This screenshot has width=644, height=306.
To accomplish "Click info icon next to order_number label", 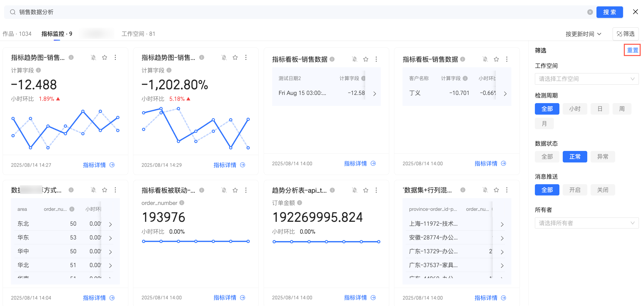I will 182,203.
